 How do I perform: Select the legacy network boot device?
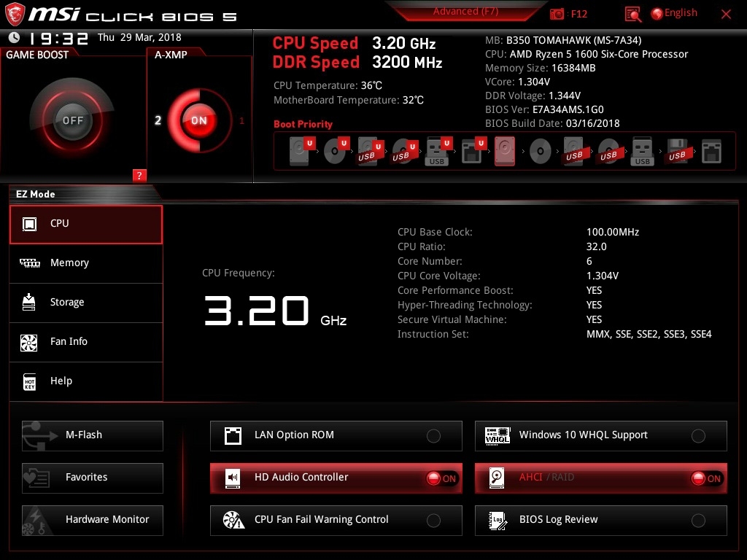[x=712, y=152]
